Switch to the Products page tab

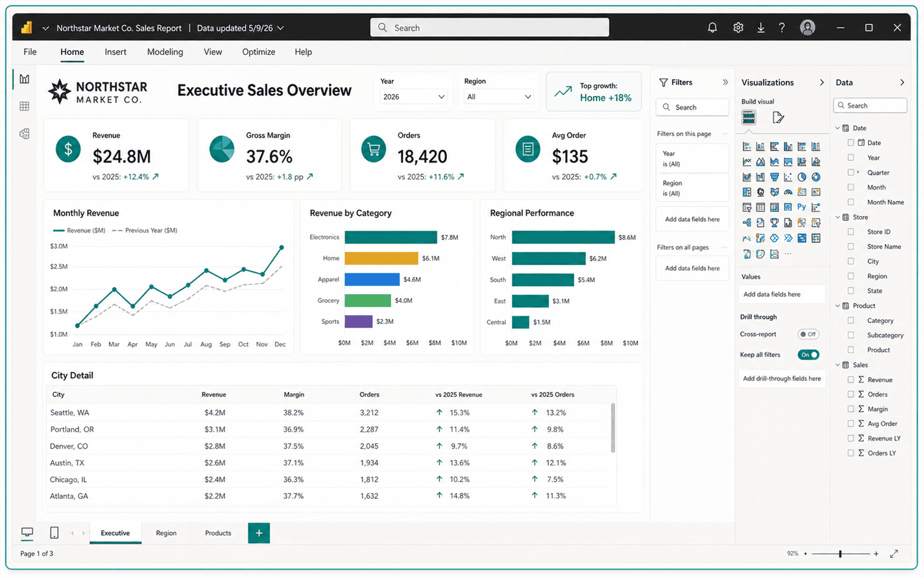tap(218, 533)
